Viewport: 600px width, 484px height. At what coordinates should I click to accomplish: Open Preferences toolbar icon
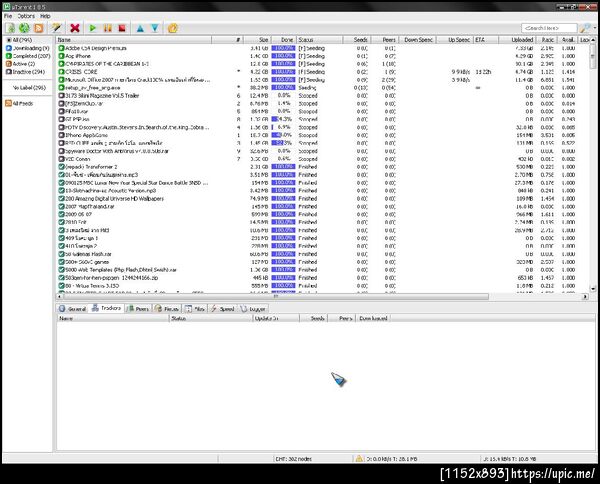pos(173,28)
